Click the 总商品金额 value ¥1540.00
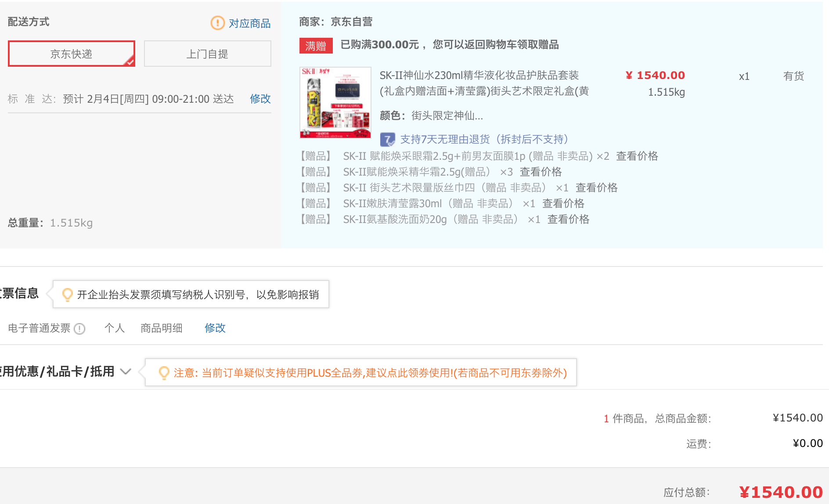The width and height of the screenshot is (829, 504). 798,418
